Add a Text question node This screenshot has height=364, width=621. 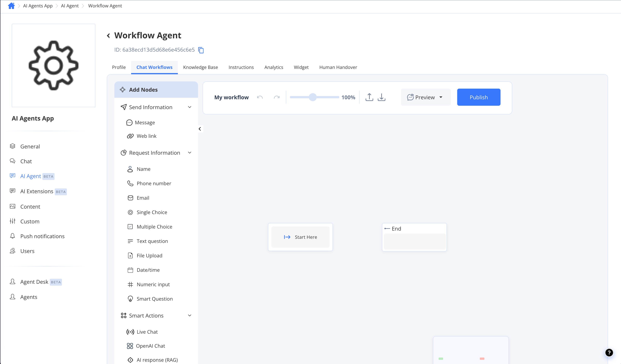148,241
